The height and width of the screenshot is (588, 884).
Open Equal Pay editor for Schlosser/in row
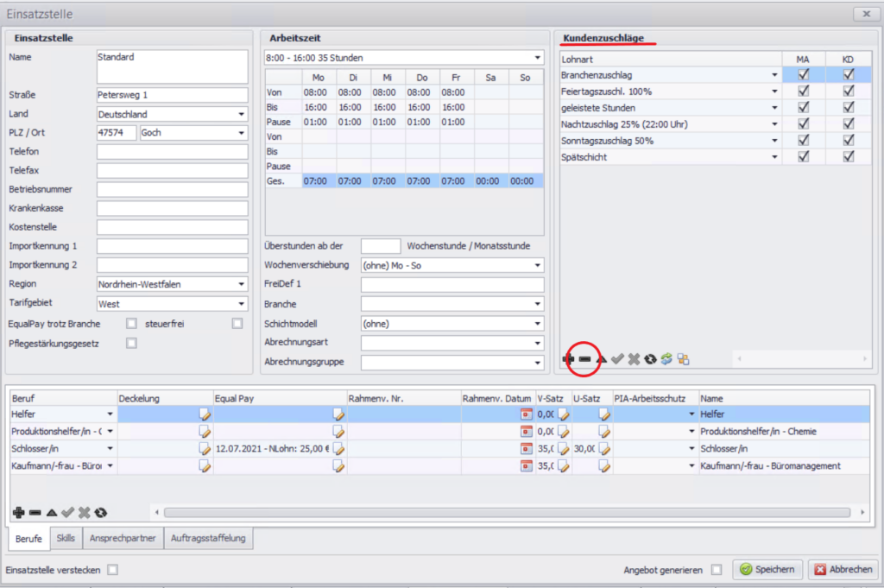tap(338, 449)
